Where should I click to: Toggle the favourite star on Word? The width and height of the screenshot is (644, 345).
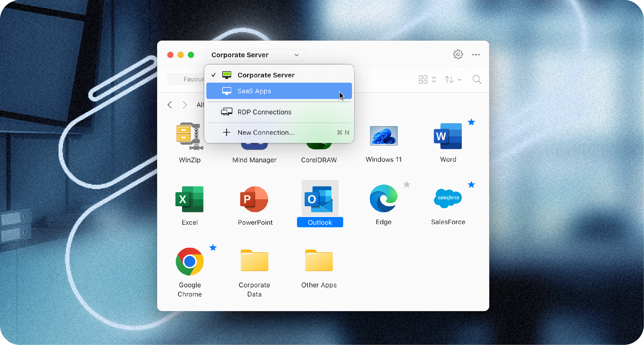pos(471,122)
